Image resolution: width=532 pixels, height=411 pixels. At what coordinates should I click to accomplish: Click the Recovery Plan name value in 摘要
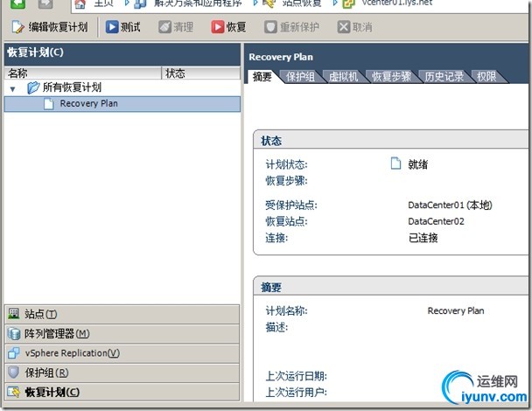[456, 310]
